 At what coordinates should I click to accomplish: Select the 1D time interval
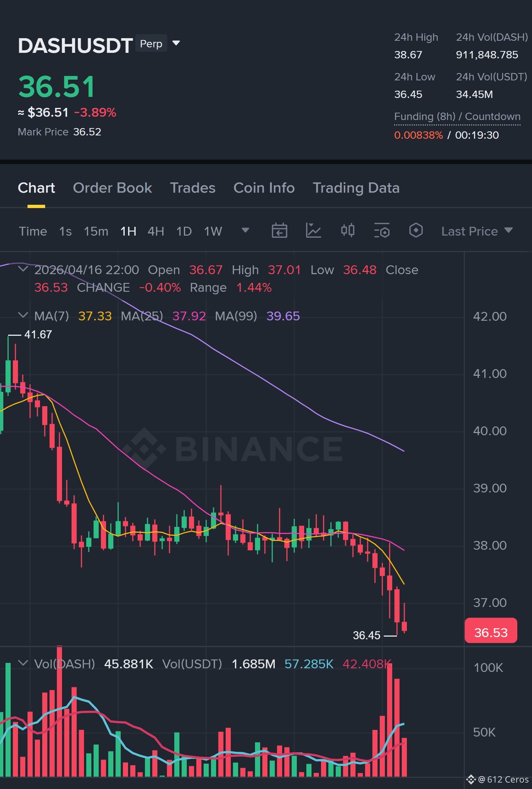tap(184, 231)
